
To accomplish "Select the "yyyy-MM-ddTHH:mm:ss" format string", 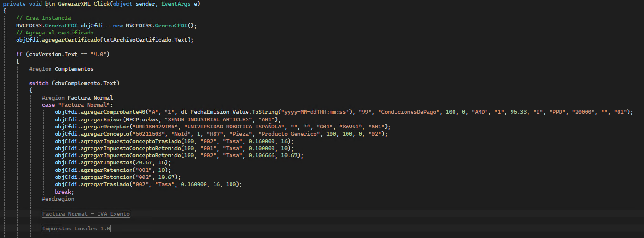I will pyautogui.click(x=314, y=112).
